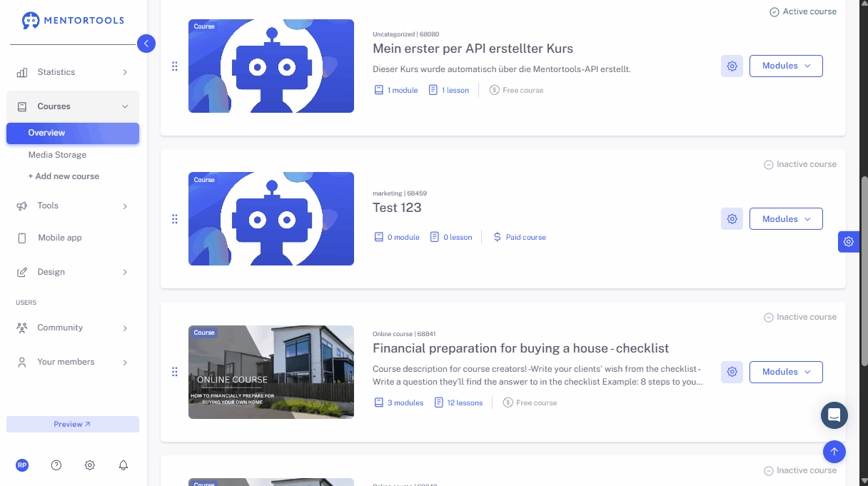The width and height of the screenshot is (868, 486).
Task: Click the Design pencil icon
Action: pyautogui.click(x=22, y=272)
